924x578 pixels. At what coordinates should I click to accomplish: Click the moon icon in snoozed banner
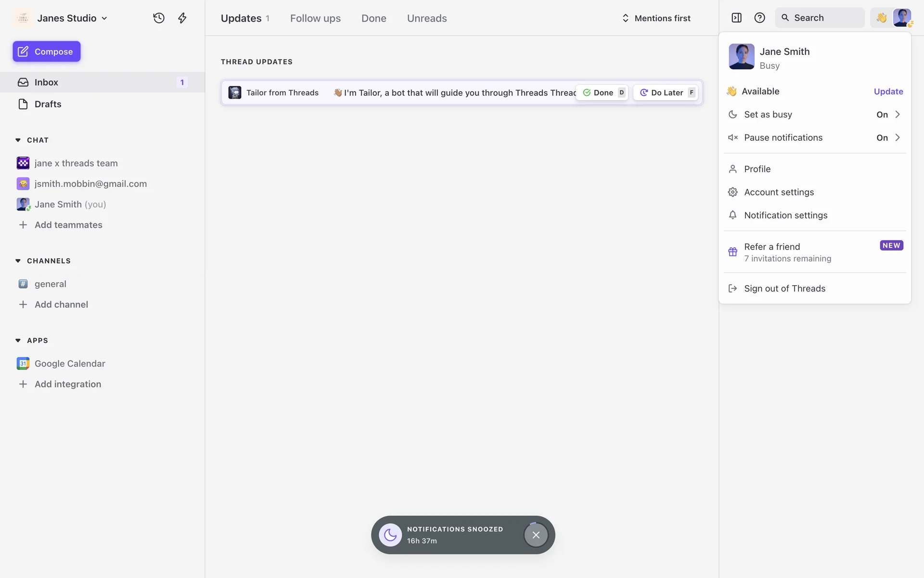390,535
